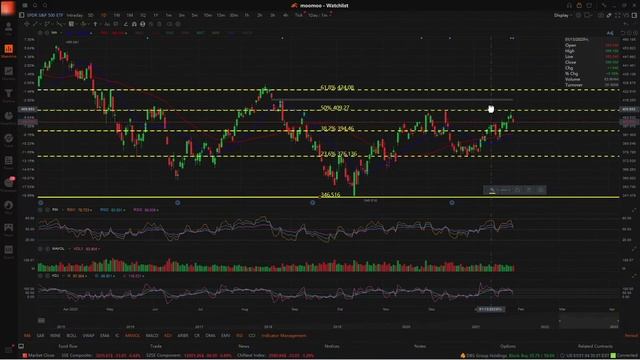Image resolution: width=640 pixels, height=360 pixels.
Task: Open RSI3 parameter dropdown arrow
Action: coord(157,210)
